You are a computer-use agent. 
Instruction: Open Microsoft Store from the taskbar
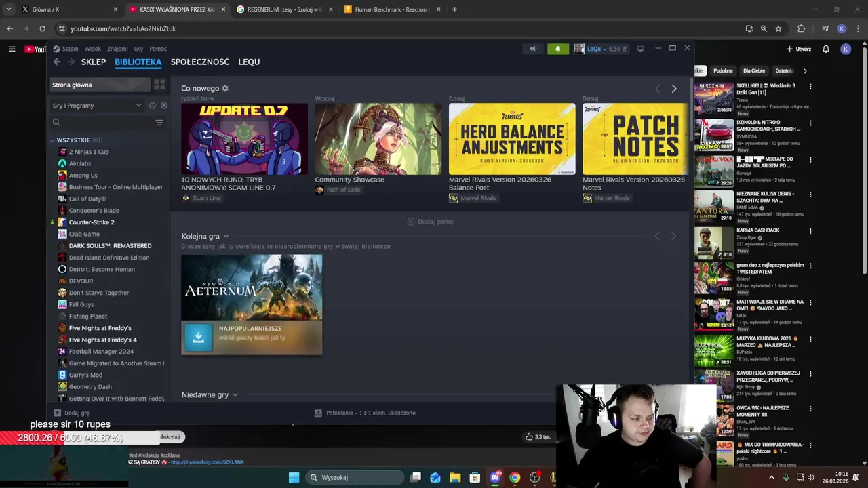pyautogui.click(x=475, y=477)
